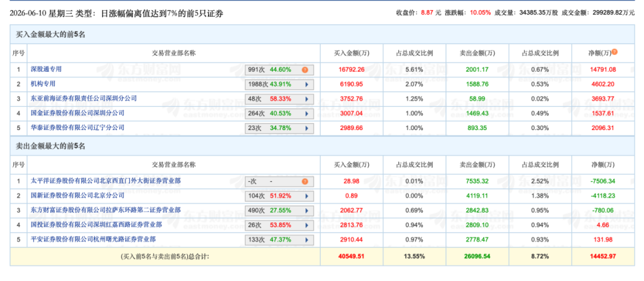Screen dimensions: 644x281
Task: Open the 深股通专用 link
Action: point(46,69)
